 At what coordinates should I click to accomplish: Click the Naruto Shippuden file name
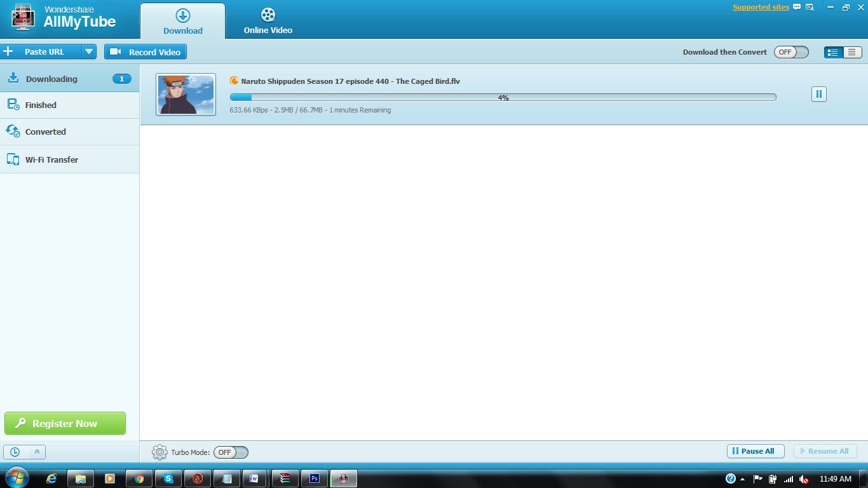(x=351, y=81)
